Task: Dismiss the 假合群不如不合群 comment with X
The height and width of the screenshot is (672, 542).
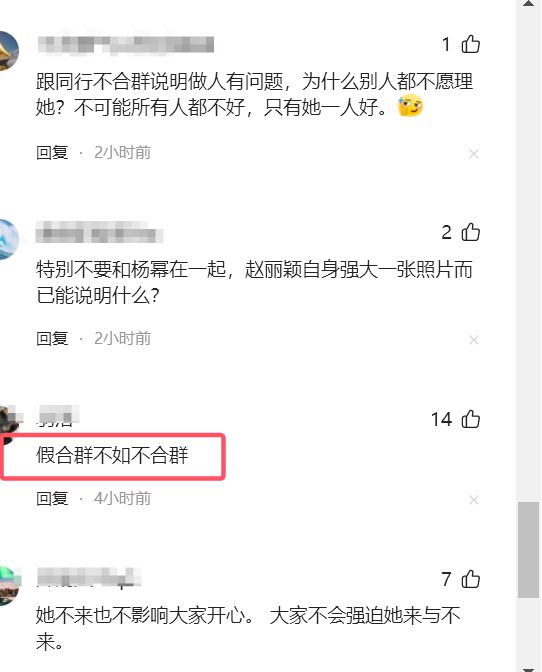Action: tap(473, 500)
